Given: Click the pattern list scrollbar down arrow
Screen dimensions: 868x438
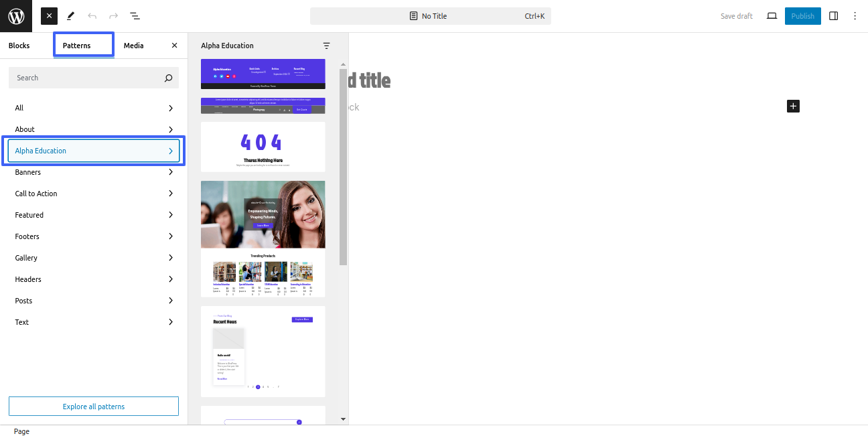Looking at the screenshot, I should click(x=343, y=419).
